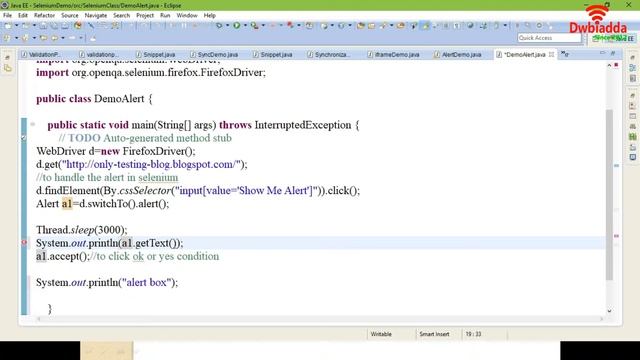Image resolution: width=640 pixels, height=360 pixels.
Task: Switch to the Synchroniza... editor tab
Action: point(329,54)
